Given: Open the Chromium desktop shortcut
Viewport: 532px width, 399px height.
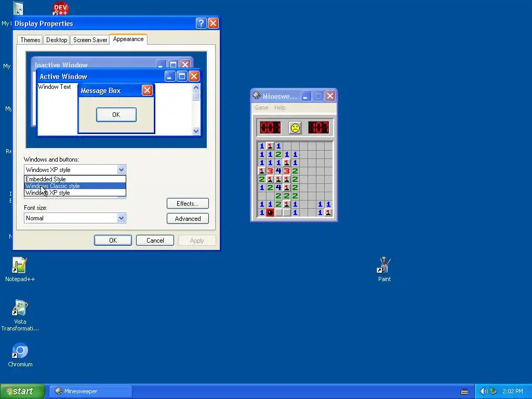Looking at the screenshot, I should click(x=20, y=355).
